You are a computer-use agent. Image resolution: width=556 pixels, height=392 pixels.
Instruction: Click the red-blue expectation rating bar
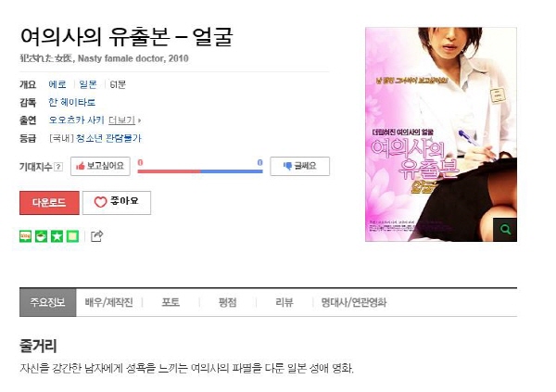[x=200, y=171]
